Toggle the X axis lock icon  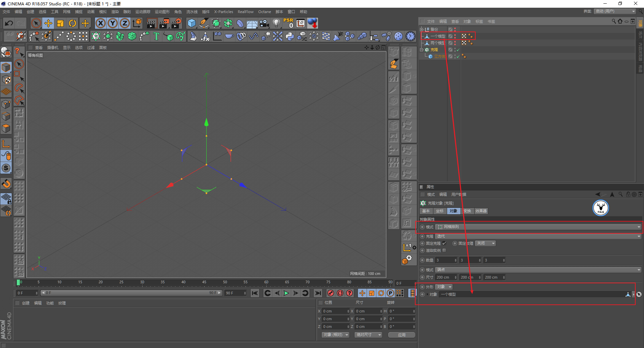100,23
